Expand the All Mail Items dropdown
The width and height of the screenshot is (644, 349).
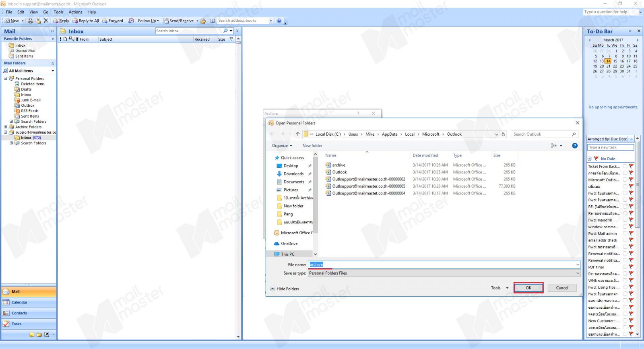point(53,71)
